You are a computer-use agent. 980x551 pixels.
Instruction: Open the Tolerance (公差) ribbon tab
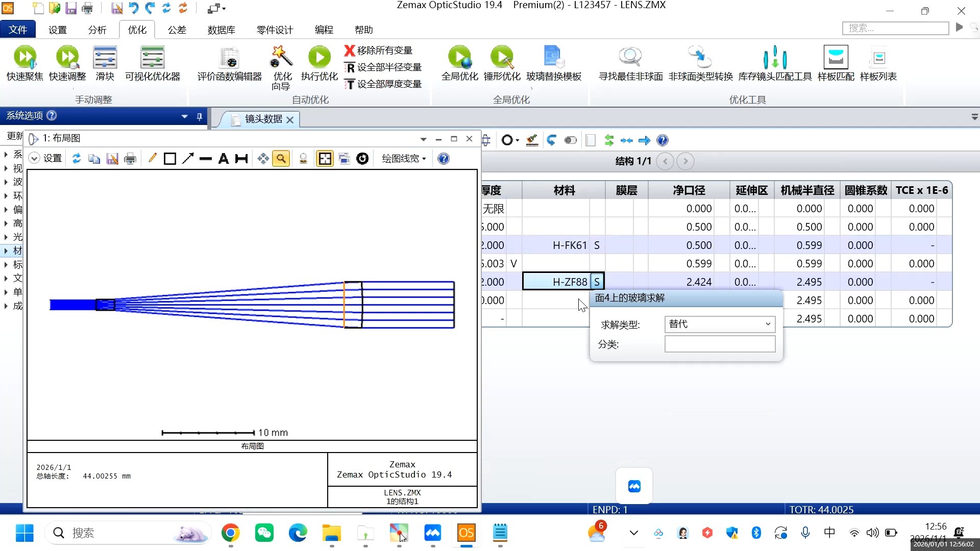[177, 30]
